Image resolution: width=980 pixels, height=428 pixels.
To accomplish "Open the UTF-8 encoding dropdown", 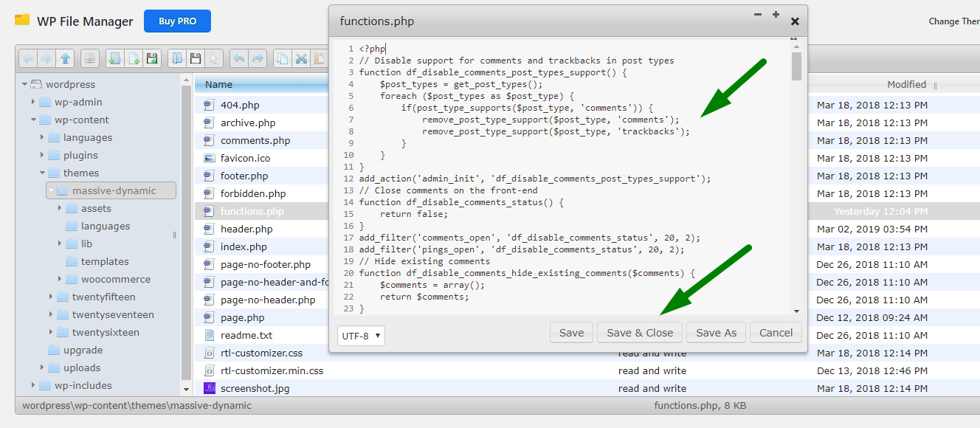I will (x=361, y=336).
